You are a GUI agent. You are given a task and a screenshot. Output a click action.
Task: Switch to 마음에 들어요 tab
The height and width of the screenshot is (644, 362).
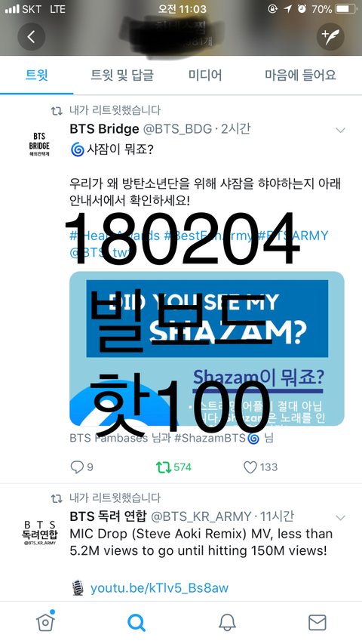click(300, 75)
